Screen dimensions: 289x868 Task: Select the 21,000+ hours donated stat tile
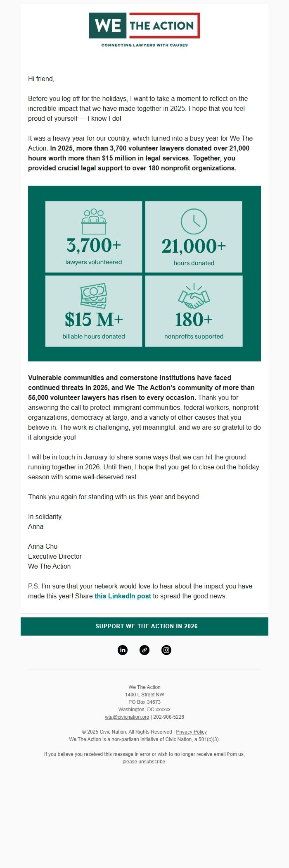tap(194, 237)
